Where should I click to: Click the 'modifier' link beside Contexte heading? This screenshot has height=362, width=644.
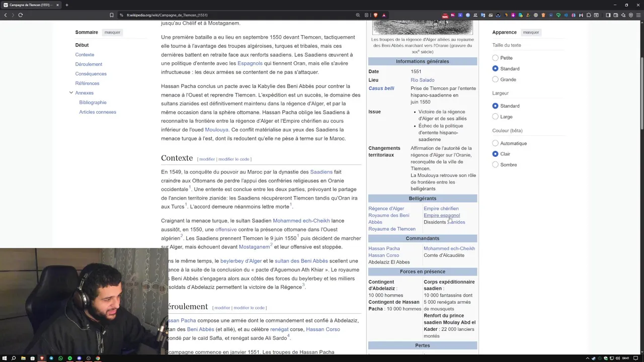coord(207,159)
